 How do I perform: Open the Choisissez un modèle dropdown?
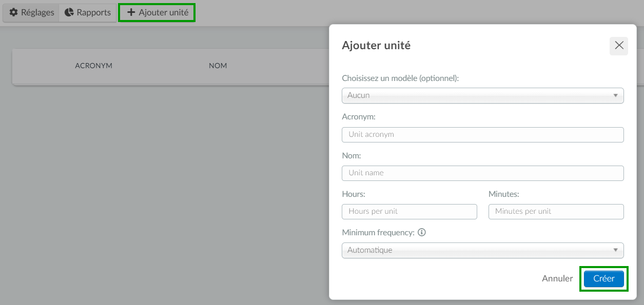pyautogui.click(x=482, y=95)
